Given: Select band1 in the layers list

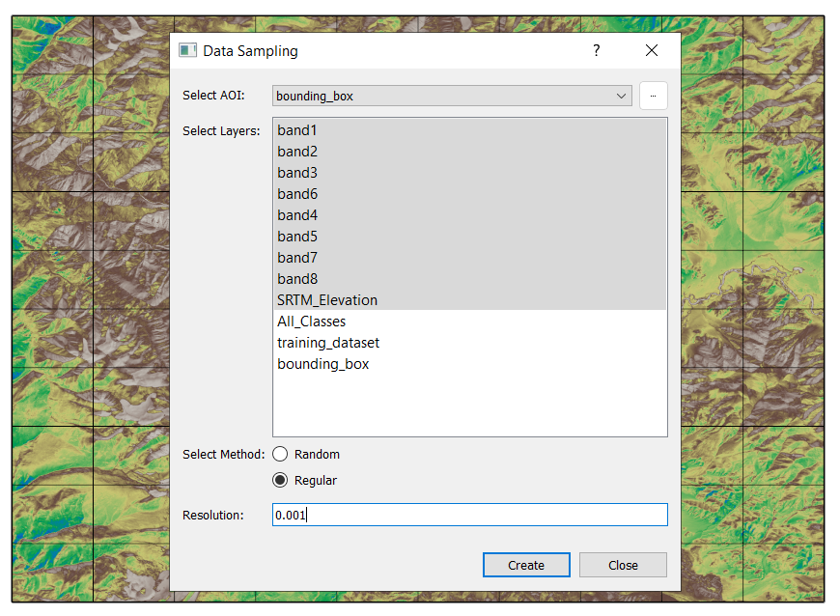Looking at the screenshot, I should tap(297, 130).
